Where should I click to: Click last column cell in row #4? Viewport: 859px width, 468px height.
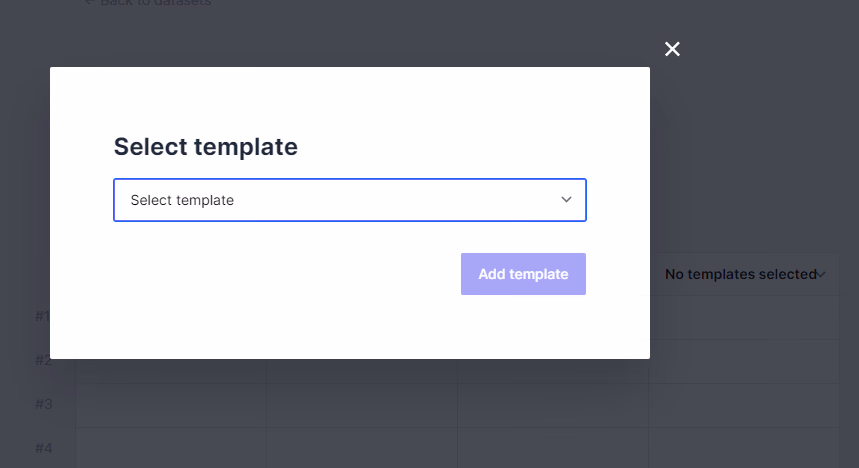[x=744, y=448]
